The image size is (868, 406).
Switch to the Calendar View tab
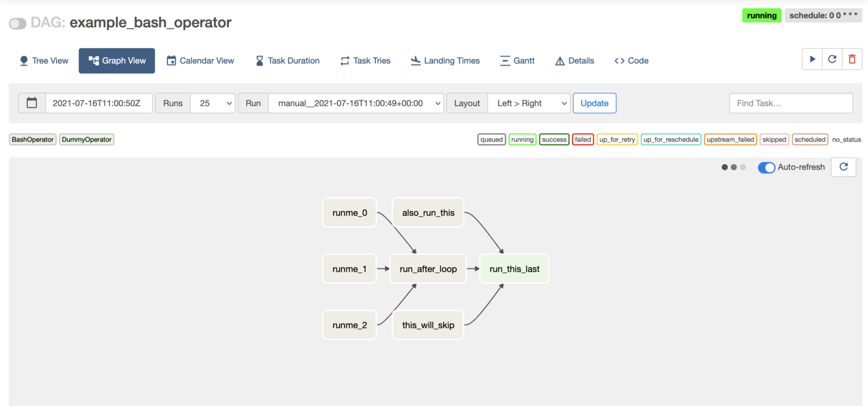[x=200, y=61]
